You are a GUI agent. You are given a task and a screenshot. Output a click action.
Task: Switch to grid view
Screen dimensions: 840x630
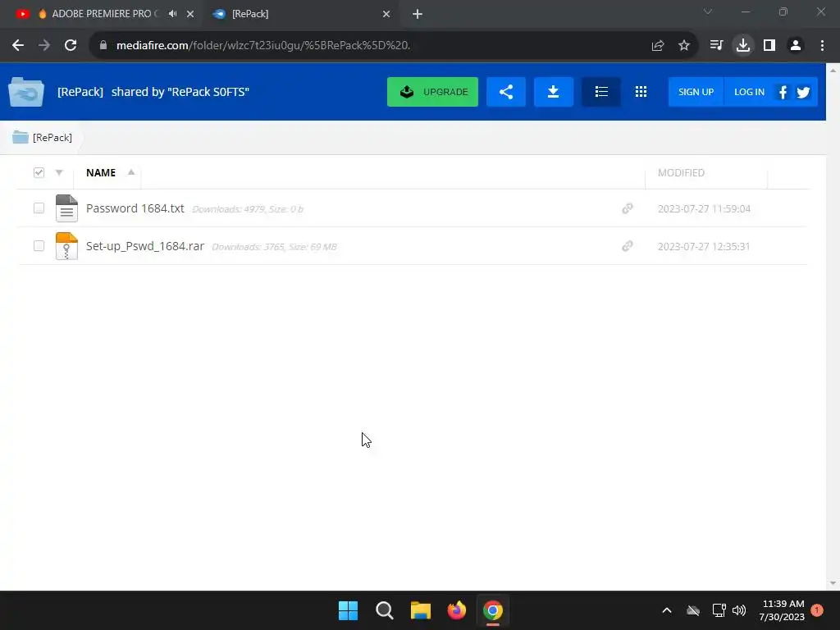click(x=641, y=92)
